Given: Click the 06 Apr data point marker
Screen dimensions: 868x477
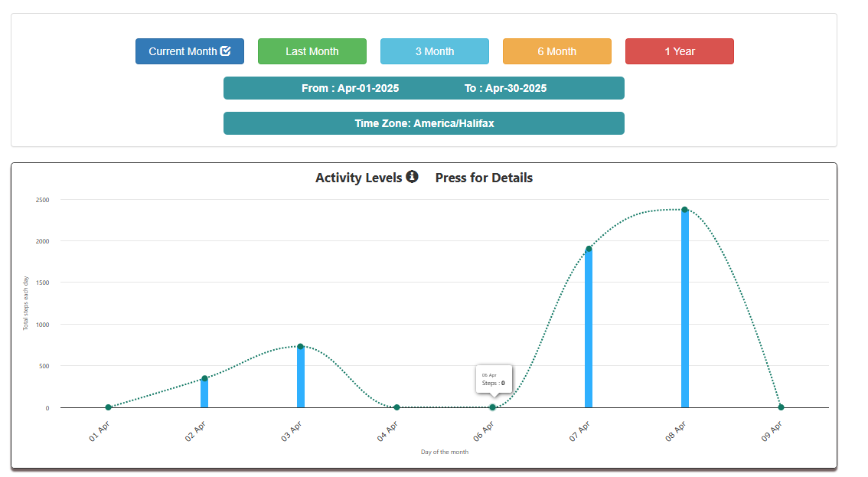Looking at the screenshot, I should coord(493,407).
